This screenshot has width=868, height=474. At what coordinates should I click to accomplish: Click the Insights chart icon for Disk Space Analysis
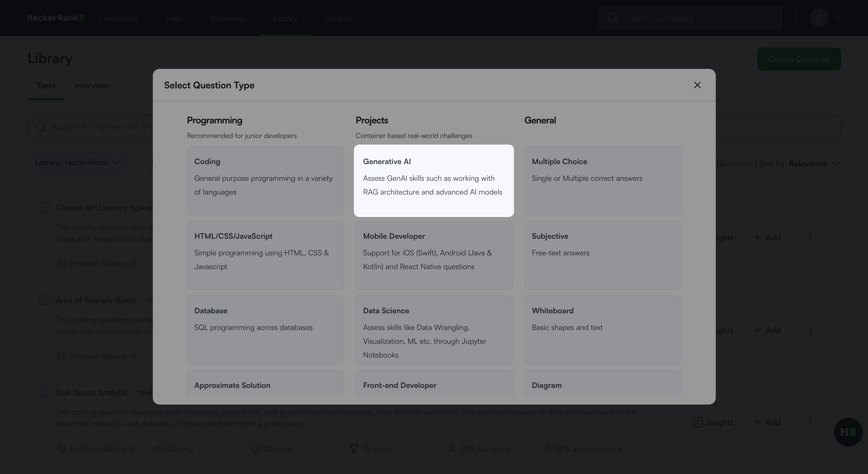point(697,422)
